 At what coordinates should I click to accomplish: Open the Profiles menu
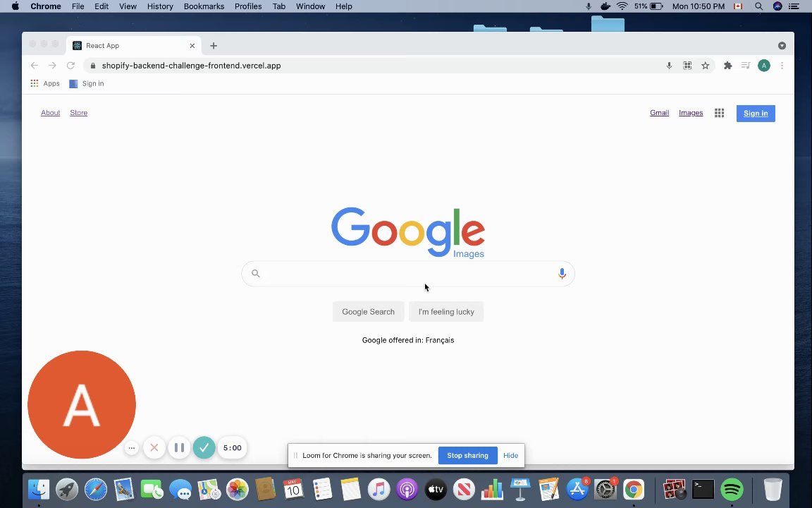click(x=248, y=6)
